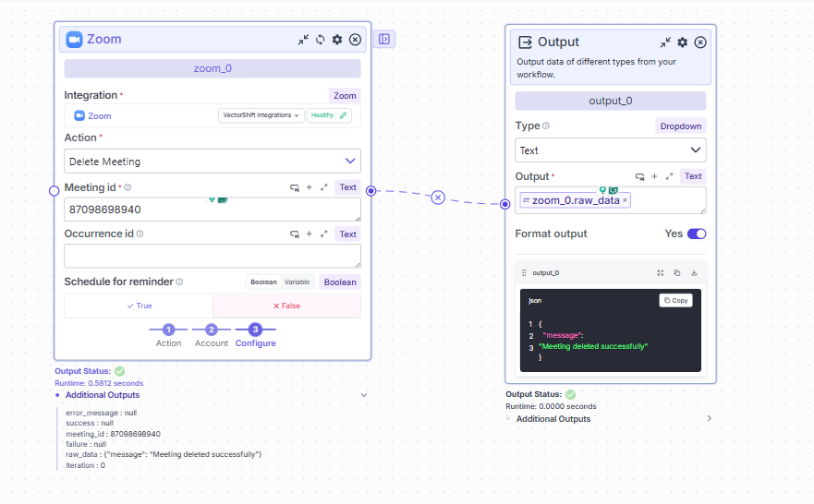Set Schedule for reminder to True
The image size is (814, 504).
click(x=139, y=306)
